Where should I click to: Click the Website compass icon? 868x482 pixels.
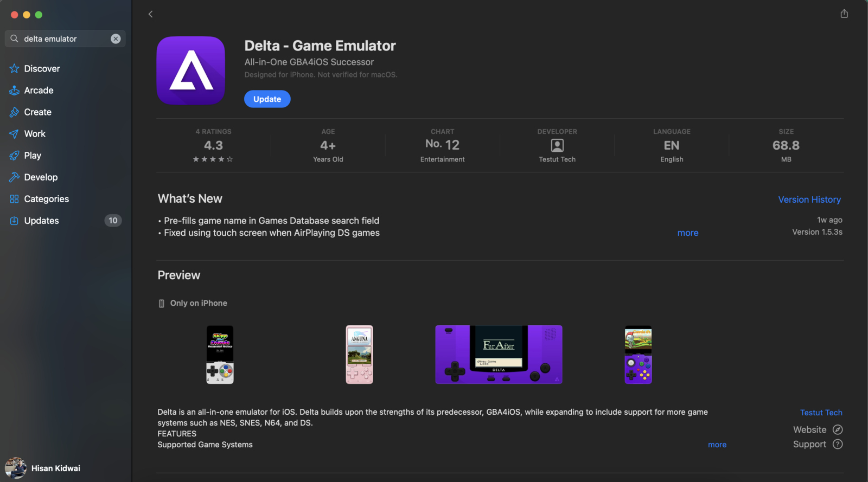point(838,429)
